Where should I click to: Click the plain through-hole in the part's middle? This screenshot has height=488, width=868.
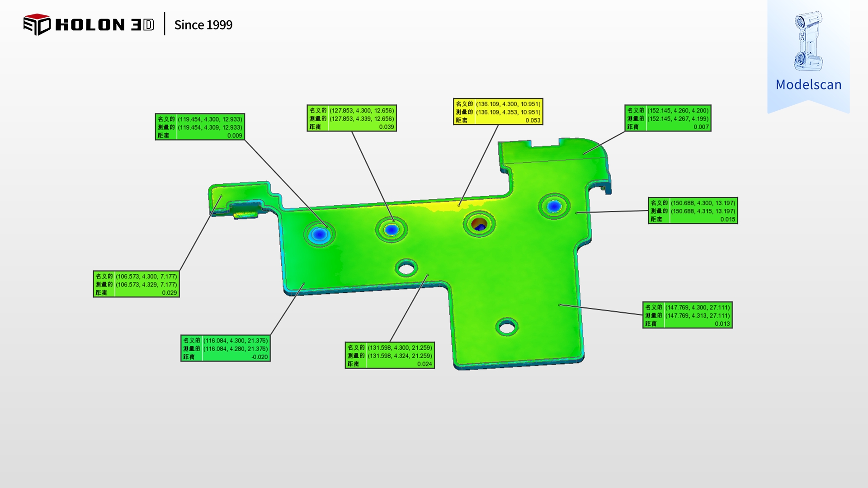point(406,269)
